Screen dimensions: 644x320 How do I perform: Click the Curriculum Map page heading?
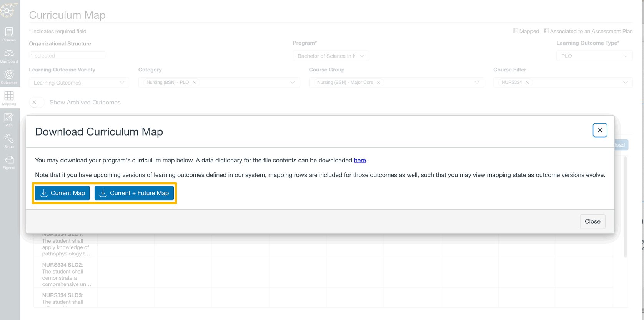67,15
